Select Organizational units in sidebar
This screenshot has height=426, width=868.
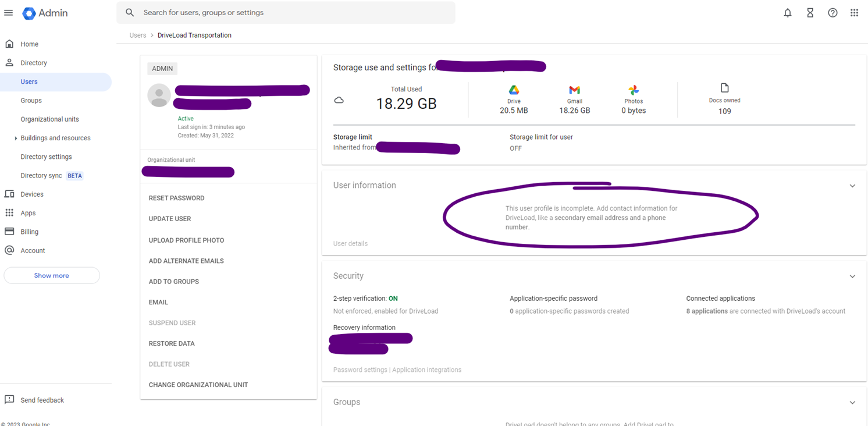[x=49, y=119]
